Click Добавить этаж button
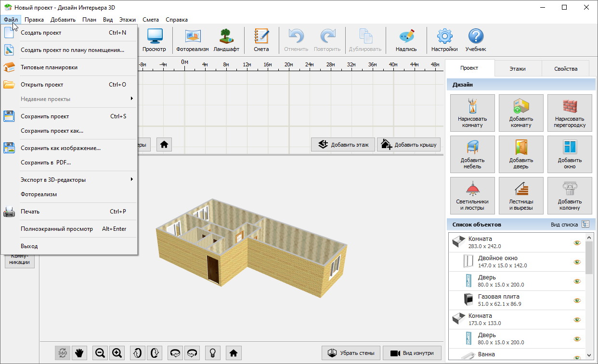 click(x=343, y=145)
